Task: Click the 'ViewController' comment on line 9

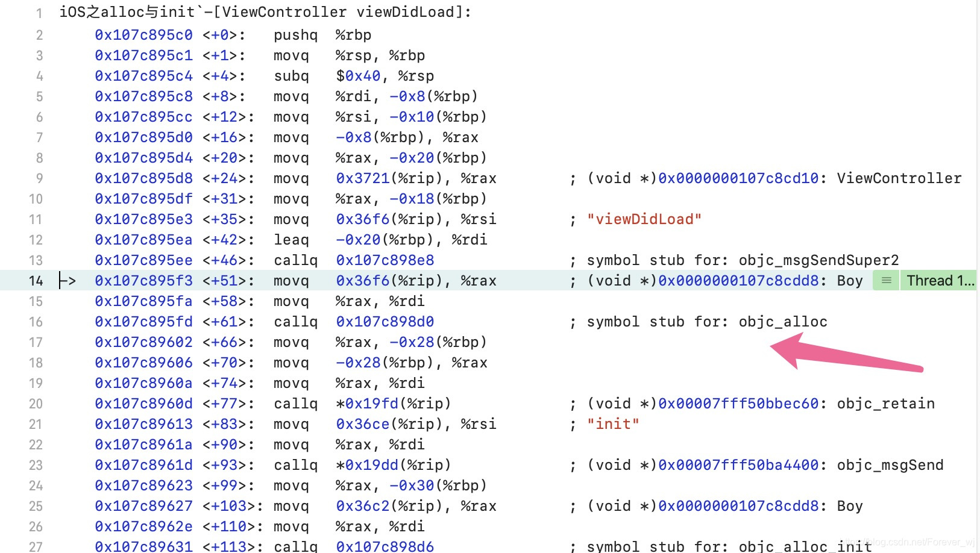Action: (899, 178)
